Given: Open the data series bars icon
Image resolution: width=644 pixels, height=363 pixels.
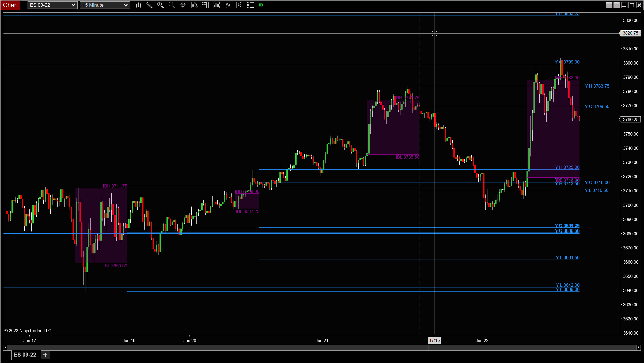Looking at the screenshot, I should click(x=217, y=5).
